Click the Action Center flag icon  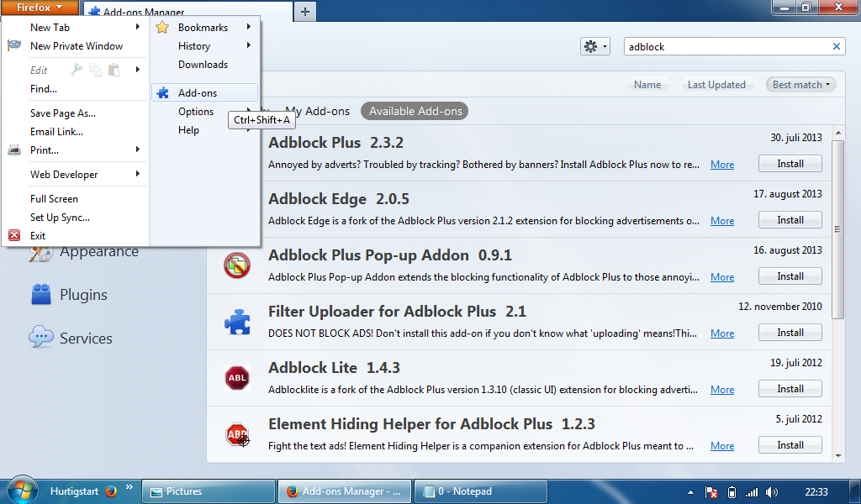pyautogui.click(x=711, y=492)
